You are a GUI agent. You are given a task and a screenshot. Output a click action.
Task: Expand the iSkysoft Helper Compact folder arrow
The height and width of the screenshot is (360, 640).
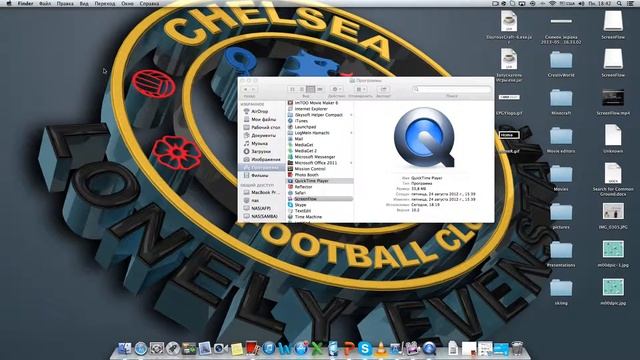(x=351, y=115)
